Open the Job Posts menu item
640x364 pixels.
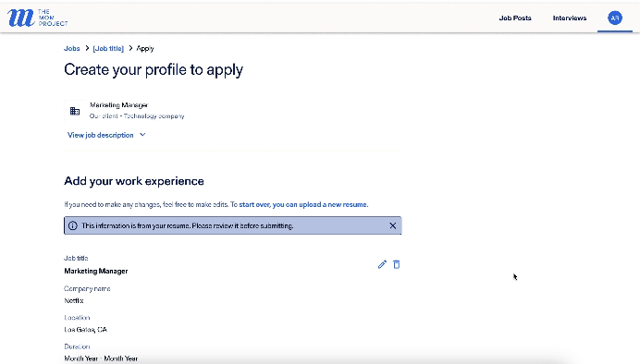(x=515, y=18)
